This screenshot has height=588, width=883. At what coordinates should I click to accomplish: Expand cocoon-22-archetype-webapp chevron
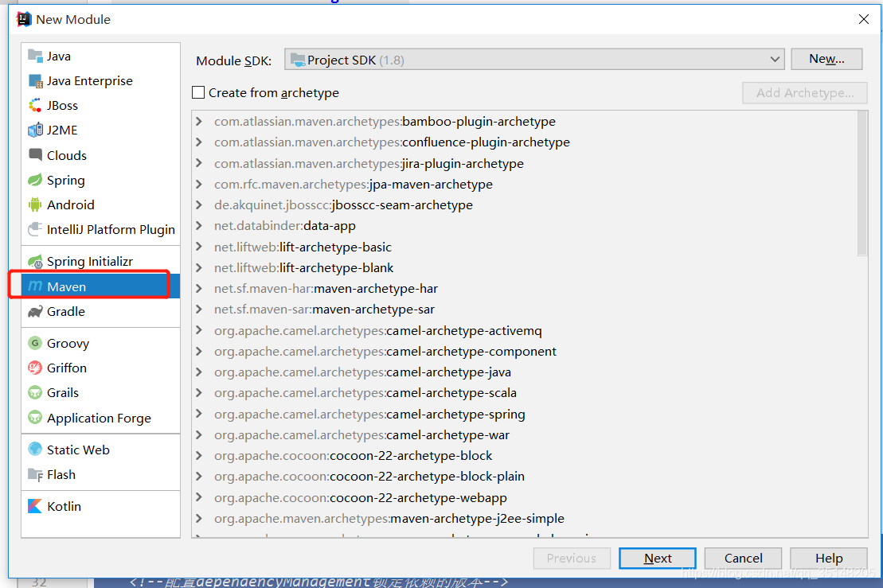coord(199,497)
